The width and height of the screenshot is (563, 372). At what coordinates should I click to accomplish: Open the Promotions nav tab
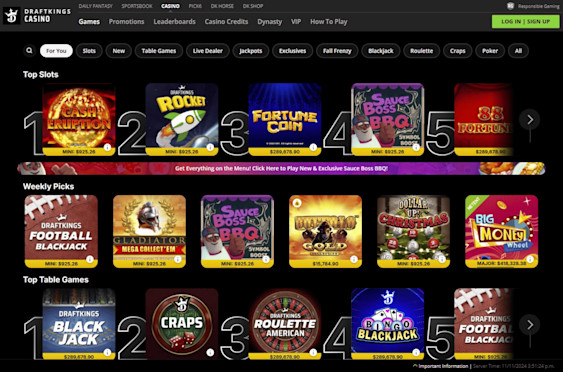click(126, 22)
